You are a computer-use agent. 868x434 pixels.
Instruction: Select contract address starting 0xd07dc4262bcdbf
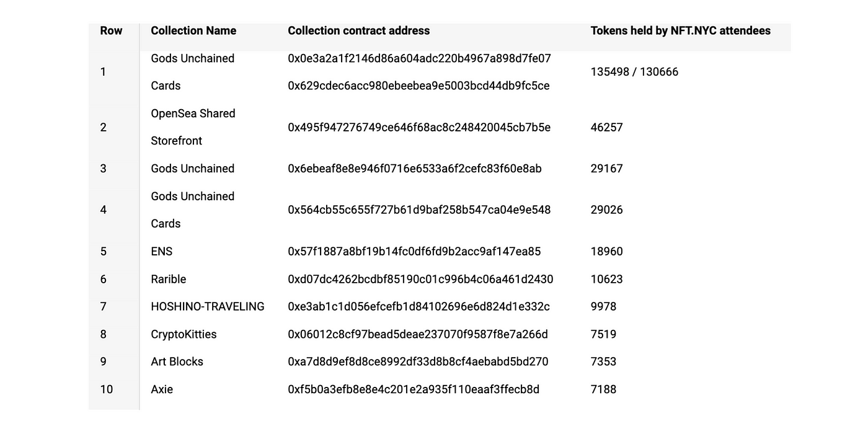[x=420, y=279]
